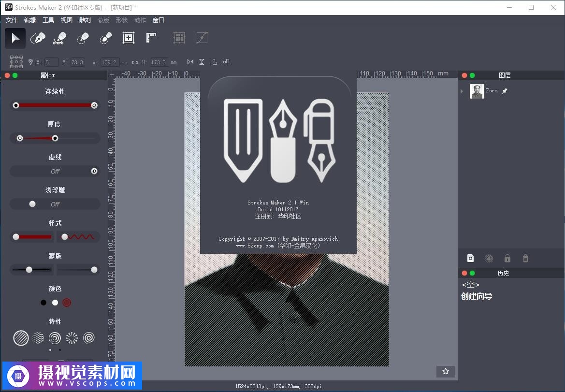The image size is (565, 392).
Task: Open the 雕刻 (Engrave) menu
Action: [x=85, y=20]
